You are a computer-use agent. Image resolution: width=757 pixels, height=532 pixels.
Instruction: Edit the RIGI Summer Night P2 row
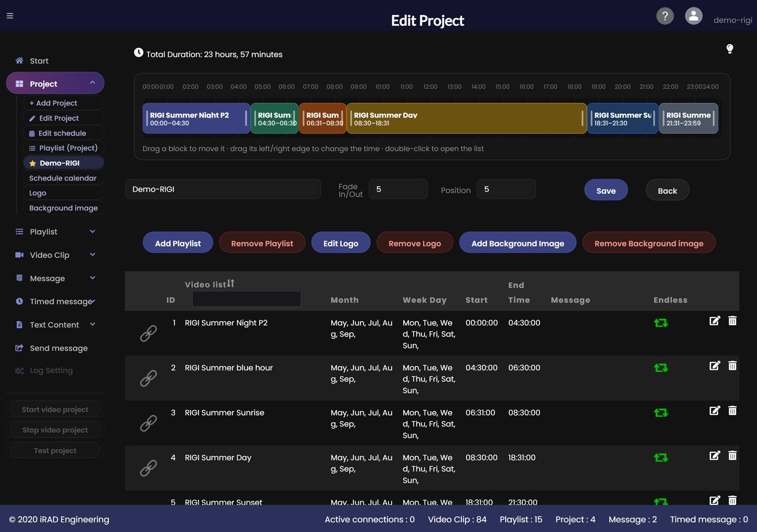(x=714, y=321)
